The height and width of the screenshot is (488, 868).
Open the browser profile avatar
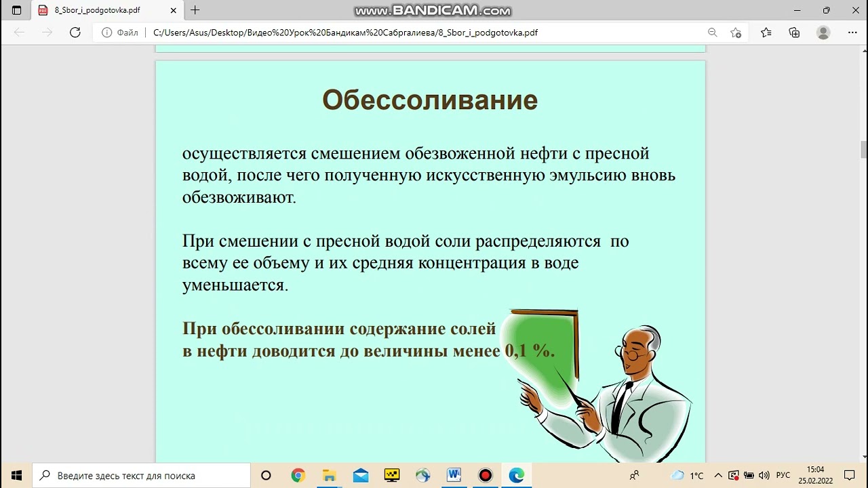[x=823, y=33]
